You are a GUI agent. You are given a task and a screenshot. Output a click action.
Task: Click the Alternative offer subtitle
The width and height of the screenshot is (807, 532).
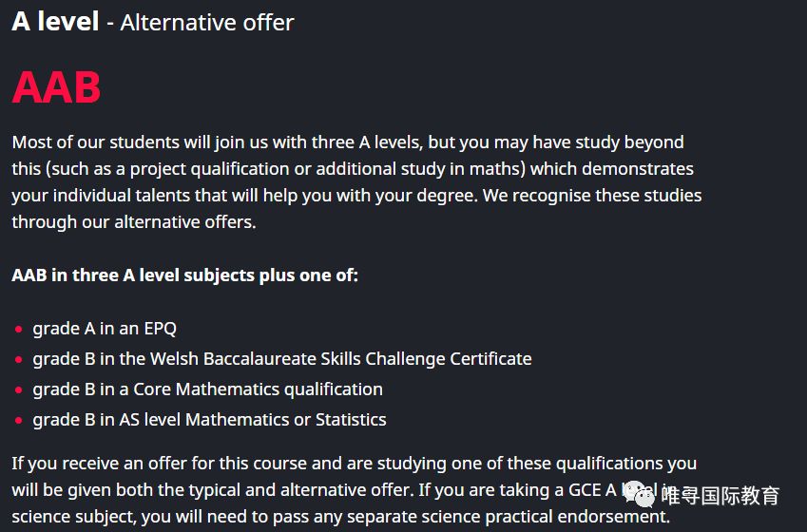(207, 23)
